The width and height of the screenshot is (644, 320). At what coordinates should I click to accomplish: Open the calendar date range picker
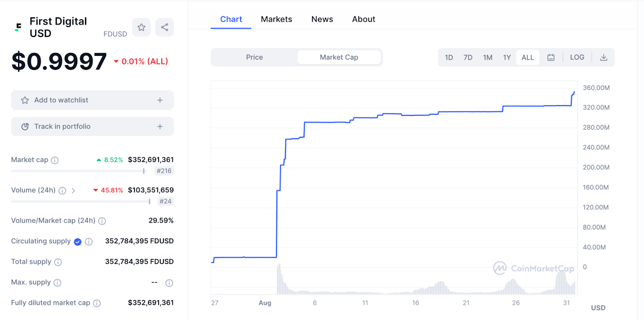551,57
